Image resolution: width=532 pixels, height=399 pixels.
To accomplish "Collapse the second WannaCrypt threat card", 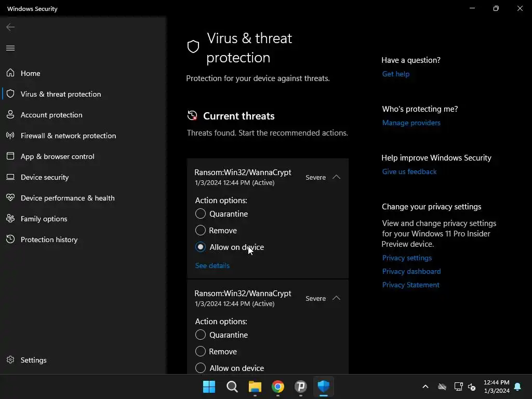I will [336, 298].
